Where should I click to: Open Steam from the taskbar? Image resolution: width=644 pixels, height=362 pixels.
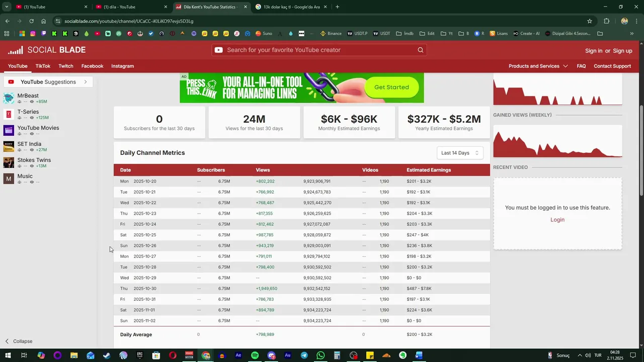tap(107, 355)
